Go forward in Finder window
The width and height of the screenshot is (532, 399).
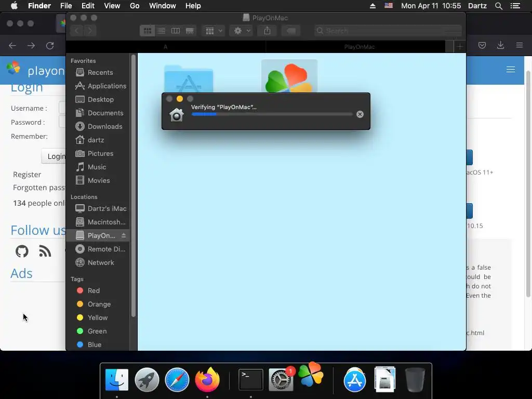click(x=90, y=31)
